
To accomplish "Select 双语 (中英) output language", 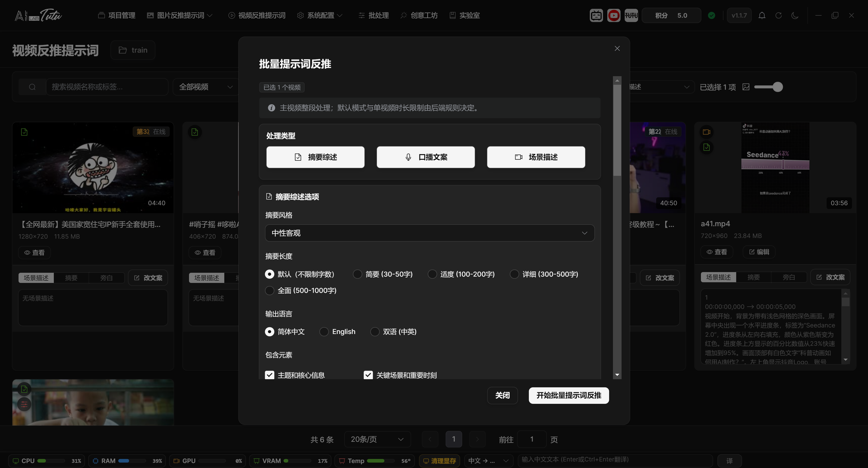I will (394, 332).
